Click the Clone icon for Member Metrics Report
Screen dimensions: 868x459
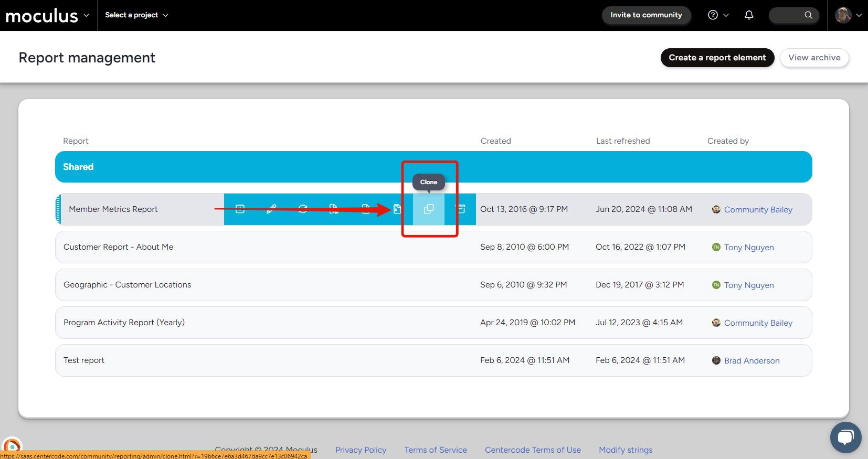pyautogui.click(x=429, y=209)
